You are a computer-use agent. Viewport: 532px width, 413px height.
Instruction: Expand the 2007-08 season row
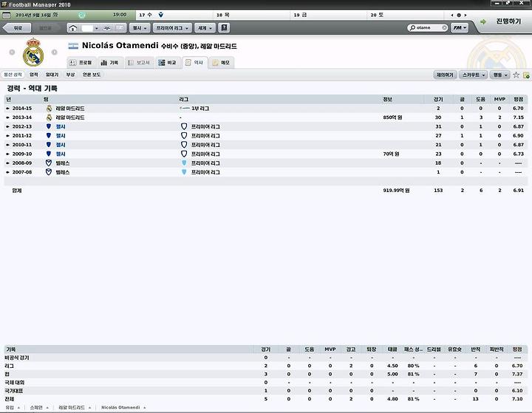tap(8, 172)
